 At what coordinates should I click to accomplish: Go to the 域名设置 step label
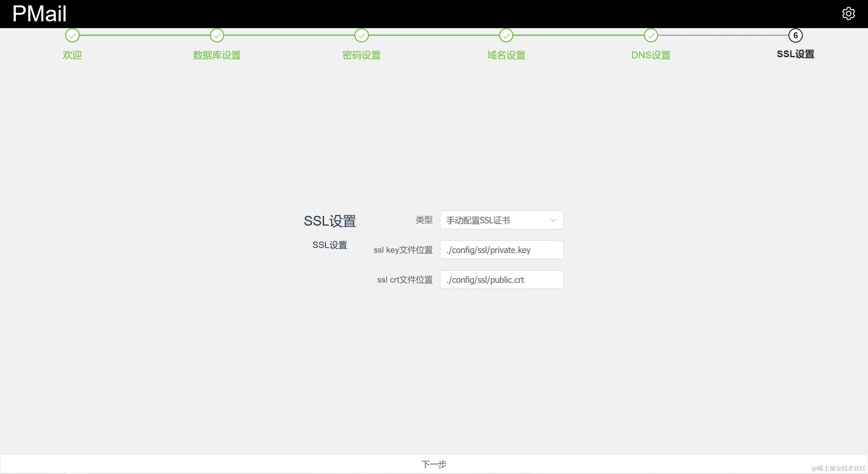(x=506, y=55)
